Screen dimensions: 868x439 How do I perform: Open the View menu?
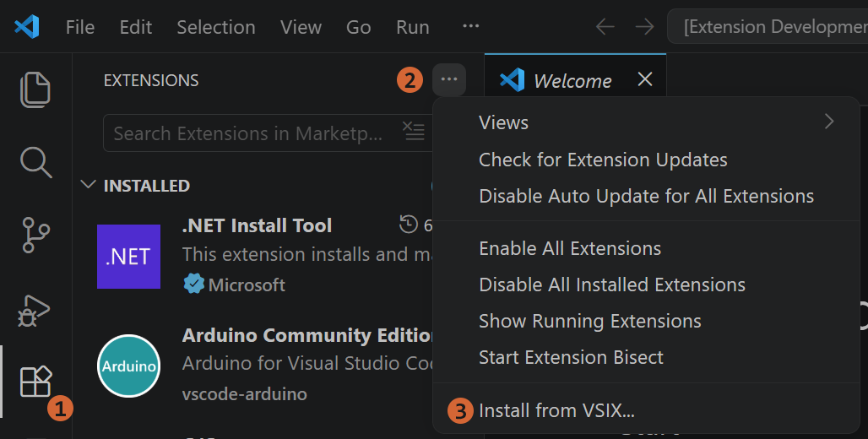click(301, 26)
